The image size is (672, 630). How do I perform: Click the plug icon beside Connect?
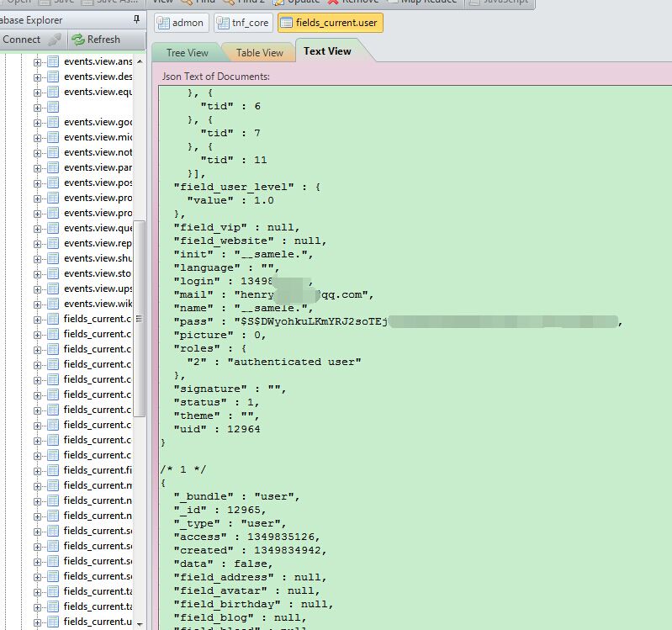[x=55, y=40]
